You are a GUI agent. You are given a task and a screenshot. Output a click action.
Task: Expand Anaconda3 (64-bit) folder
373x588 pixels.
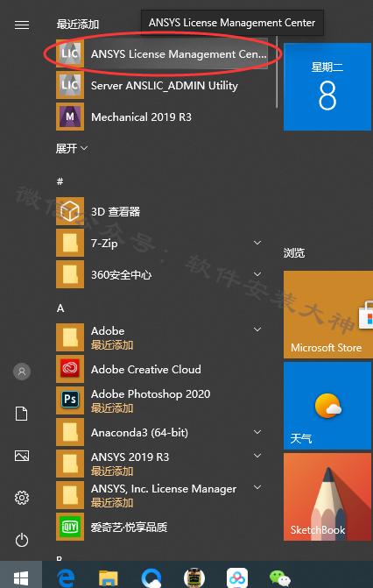pos(257,432)
